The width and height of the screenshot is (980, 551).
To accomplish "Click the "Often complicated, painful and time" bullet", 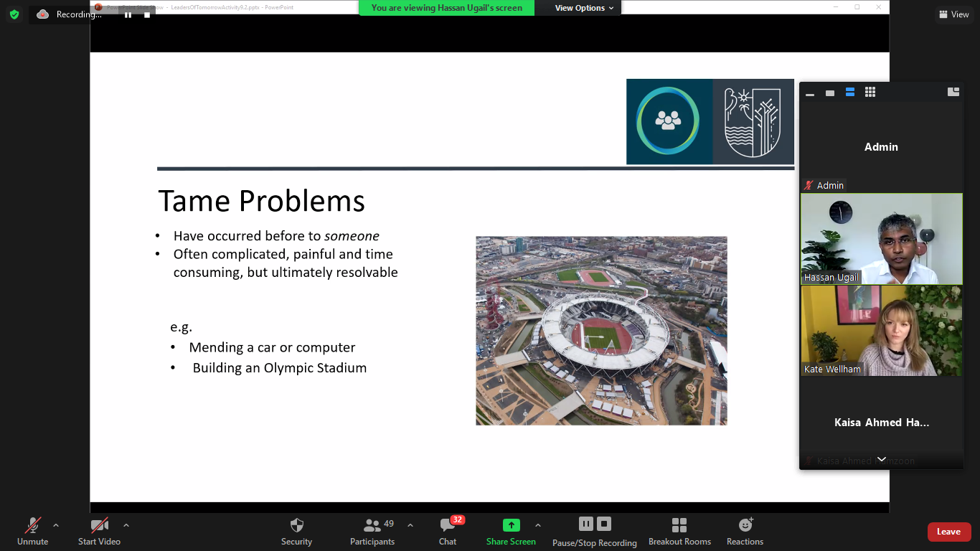I will pos(283,254).
